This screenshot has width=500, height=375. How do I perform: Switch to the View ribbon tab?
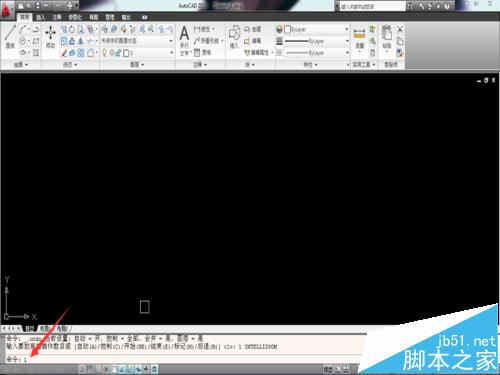tap(94, 17)
